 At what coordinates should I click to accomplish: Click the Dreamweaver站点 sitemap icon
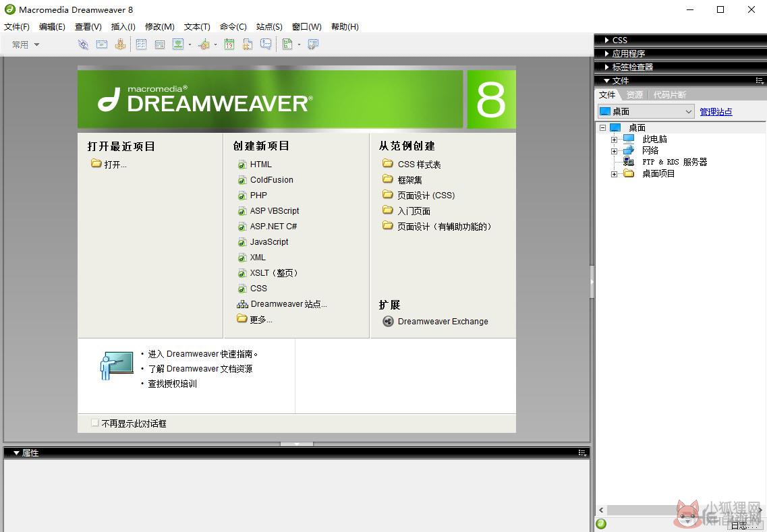[242, 304]
